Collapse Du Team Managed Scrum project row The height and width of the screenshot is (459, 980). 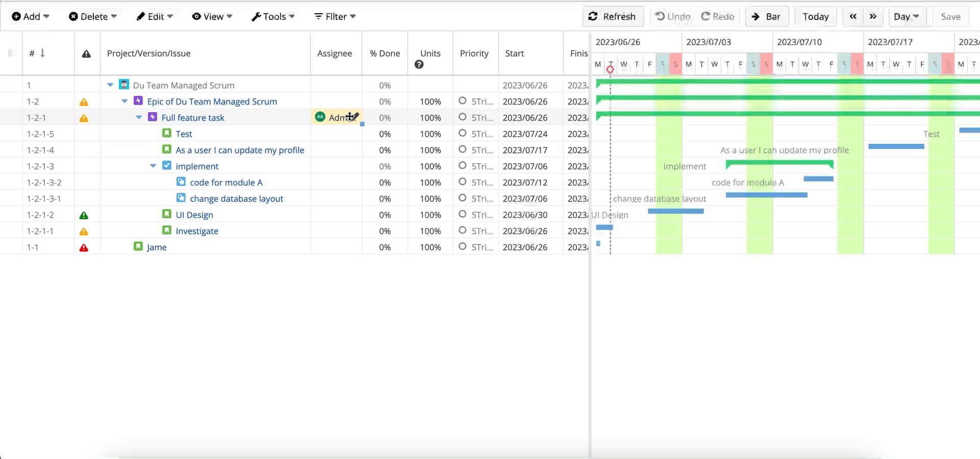[110, 85]
